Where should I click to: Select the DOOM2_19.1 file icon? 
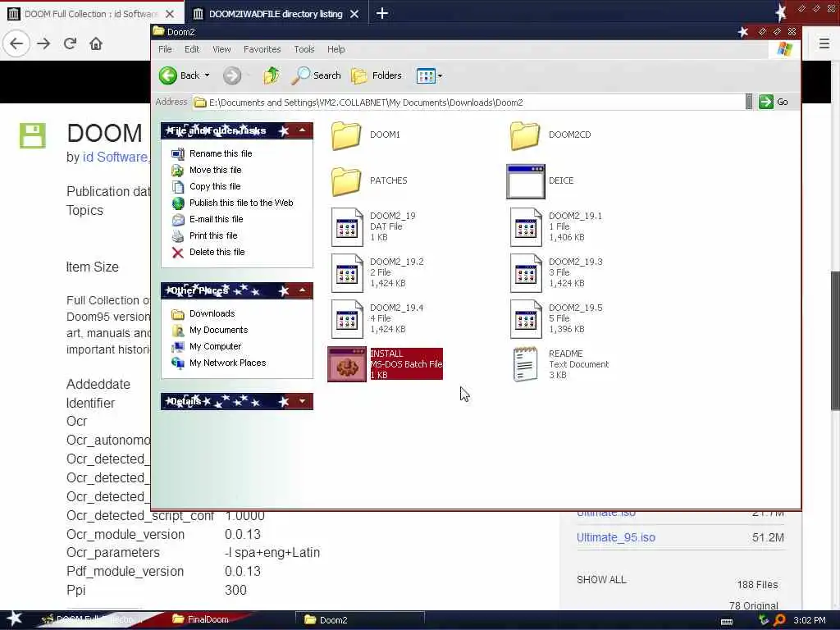(x=526, y=227)
